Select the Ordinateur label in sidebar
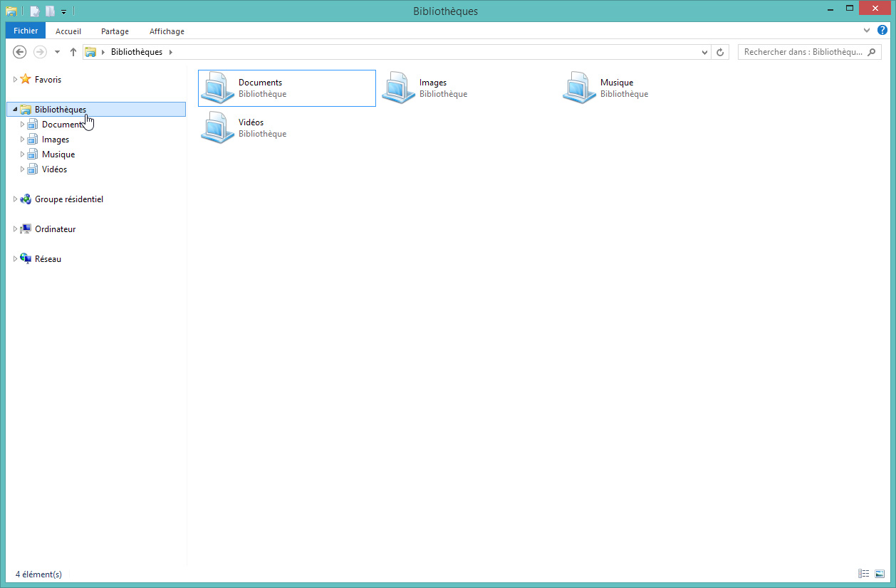 pyautogui.click(x=56, y=229)
